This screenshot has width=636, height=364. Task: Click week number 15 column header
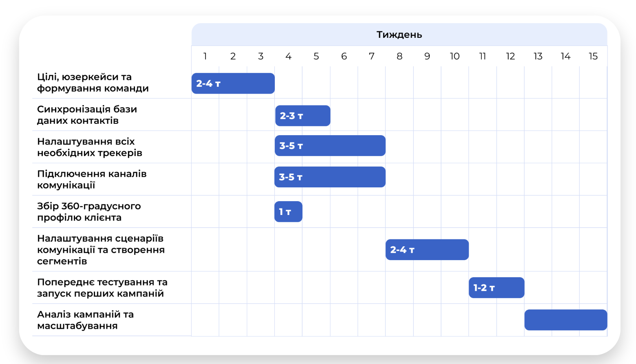593,56
